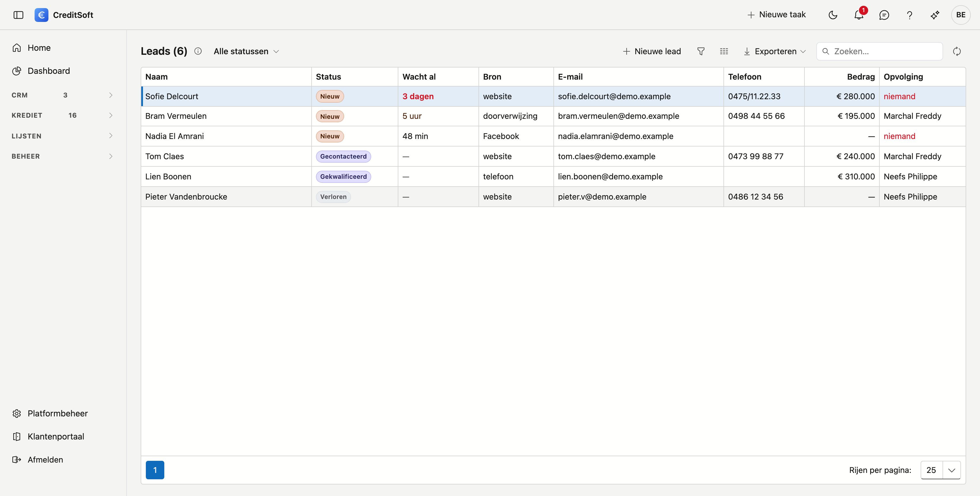Select the Bram Vermeulen name cell
The height and width of the screenshot is (496, 980).
pyautogui.click(x=176, y=116)
